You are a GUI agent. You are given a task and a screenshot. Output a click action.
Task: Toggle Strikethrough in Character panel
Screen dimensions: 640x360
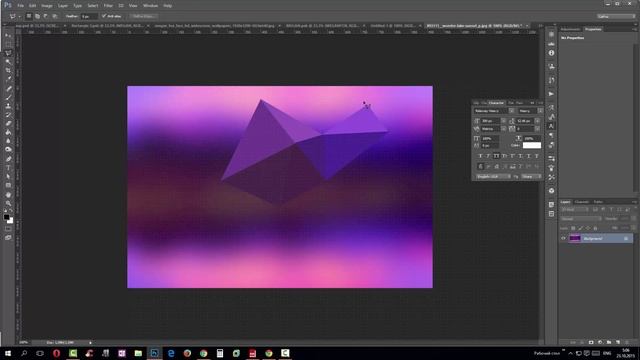537,156
